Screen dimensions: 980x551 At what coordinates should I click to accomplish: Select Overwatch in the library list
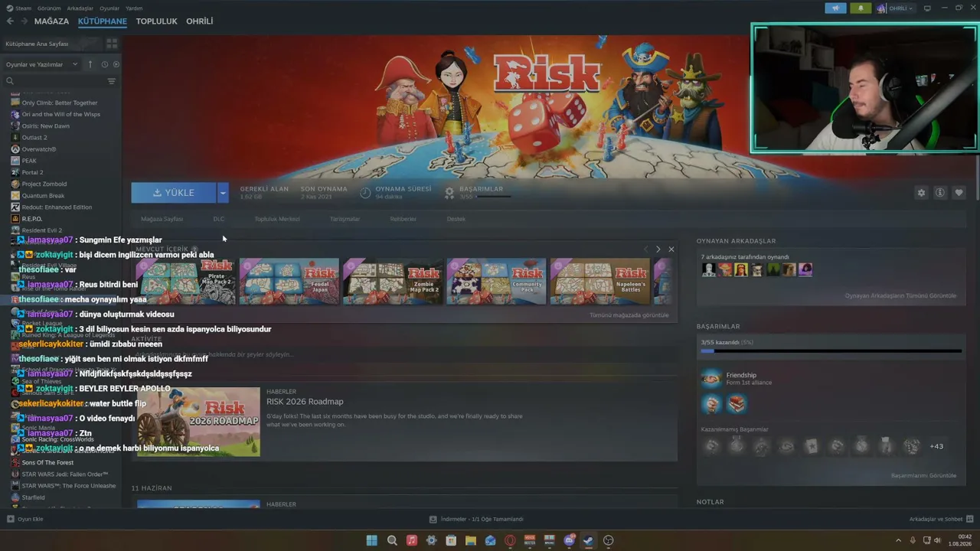[39, 149]
